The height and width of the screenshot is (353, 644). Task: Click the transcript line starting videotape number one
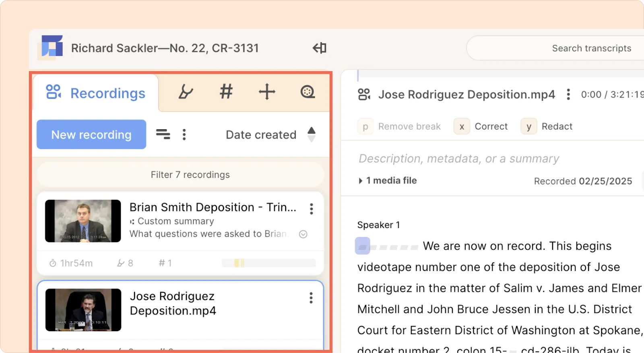point(489,267)
